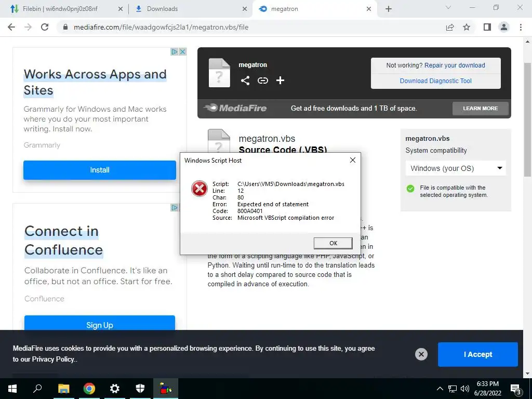Close the Downloads tab
This screenshot has height=399, width=532.
click(x=245, y=9)
